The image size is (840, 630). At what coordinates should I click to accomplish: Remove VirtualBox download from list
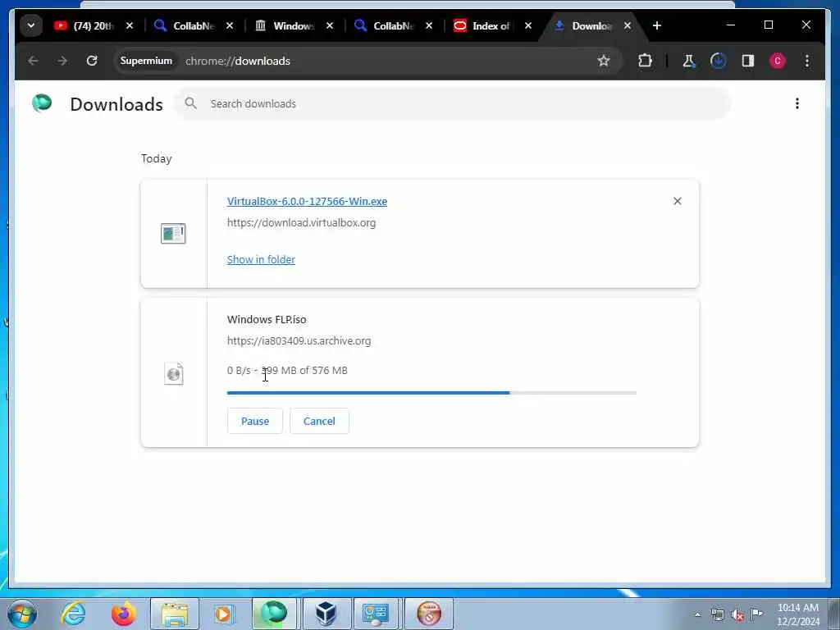677,201
